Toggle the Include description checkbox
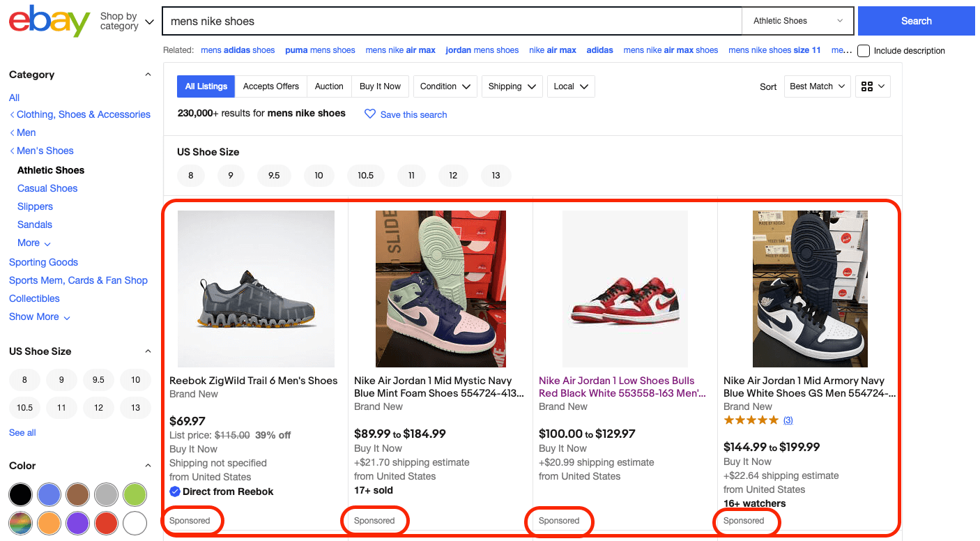980x541 pixels. coord(864,50)
